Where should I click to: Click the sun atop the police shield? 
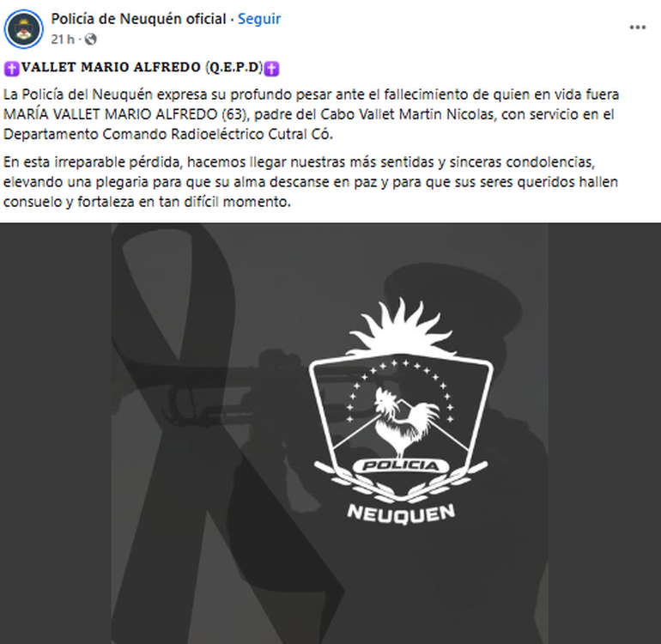399,327
